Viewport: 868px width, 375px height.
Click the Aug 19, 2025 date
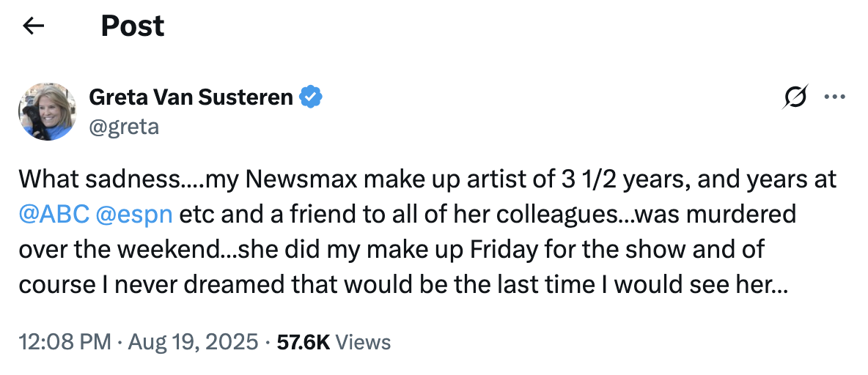pos(194,342)
